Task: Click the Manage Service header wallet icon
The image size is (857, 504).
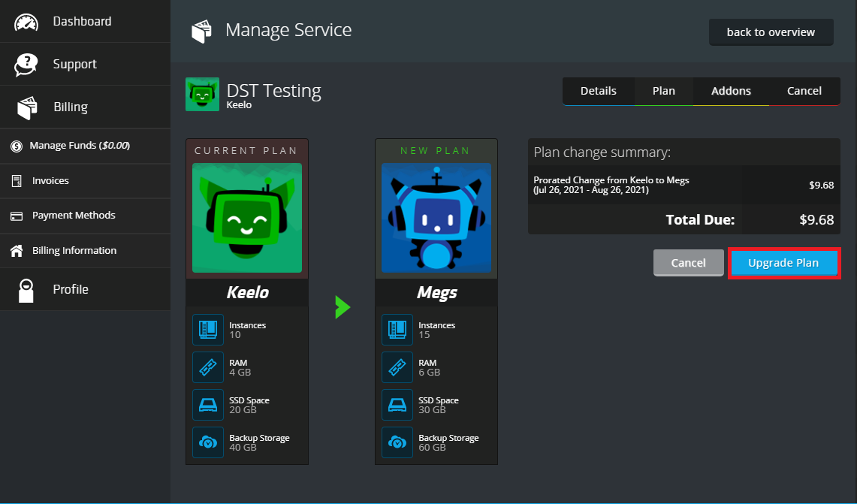Action: coord(202,31)
